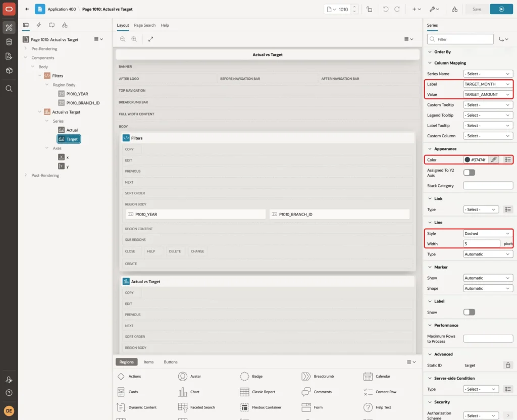Open the Utilities wrench menu
517x420 pixels.
434,9
